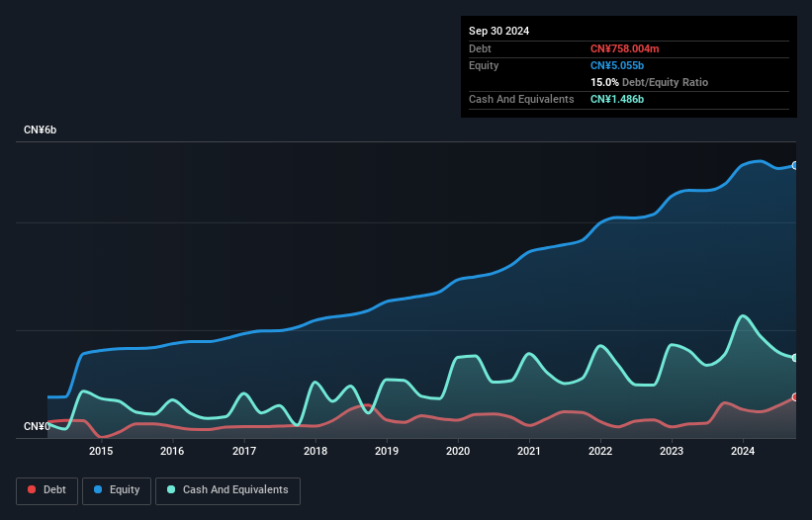Click the CN¥6b y-axis label
The image size is (812, 520).
pyautogui.click(x=40, y=130)
